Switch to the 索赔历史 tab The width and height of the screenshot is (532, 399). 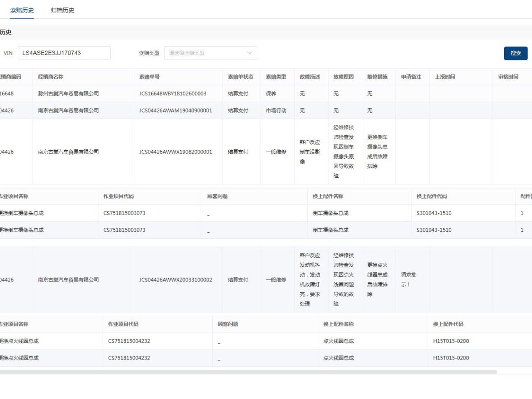point(22,10)
